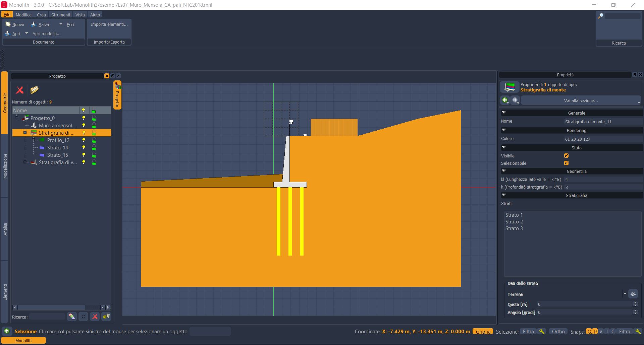
Task: Click the Esci button
Action: [70, 24]
